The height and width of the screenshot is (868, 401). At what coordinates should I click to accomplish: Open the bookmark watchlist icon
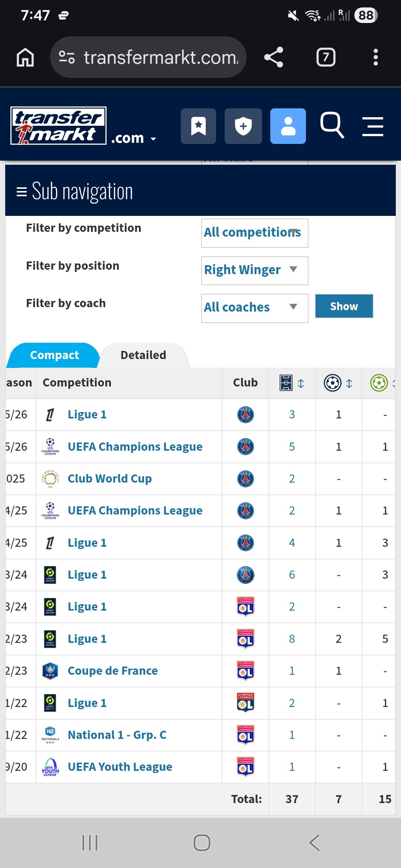point(198,126)
